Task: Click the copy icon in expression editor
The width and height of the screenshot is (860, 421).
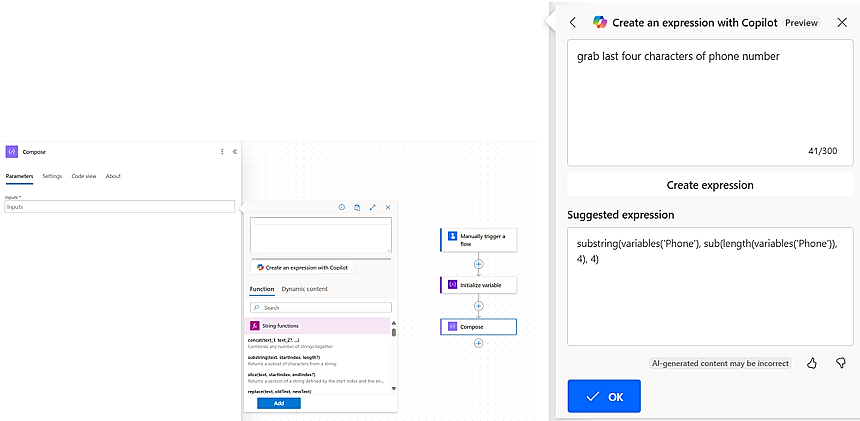Action: pos(357,207)
